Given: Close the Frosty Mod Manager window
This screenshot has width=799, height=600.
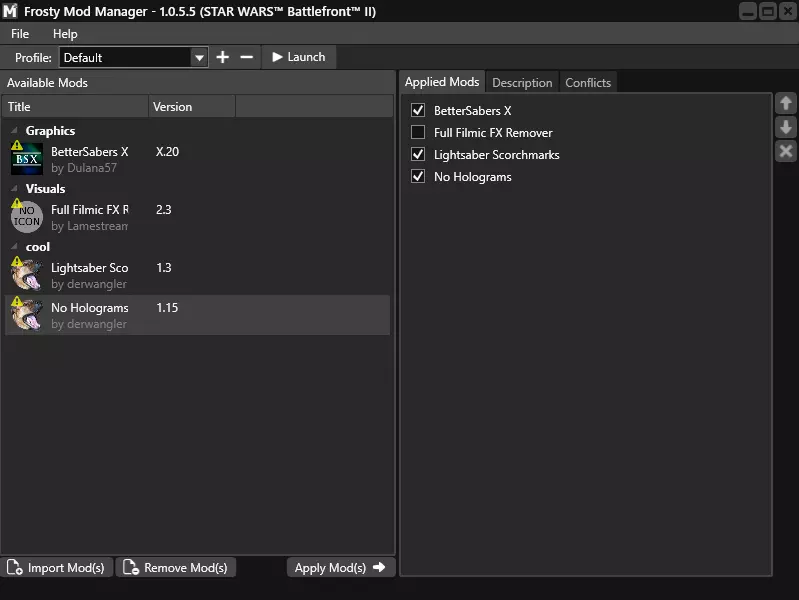Looking at the screenshot, I should [787, 11].
